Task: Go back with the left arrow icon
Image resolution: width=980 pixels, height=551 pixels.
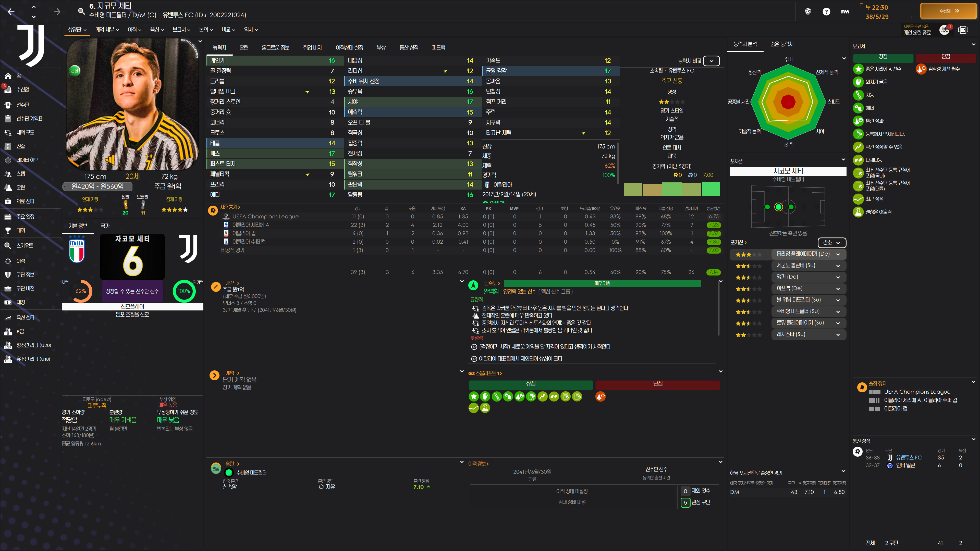Action: (11, 12)
